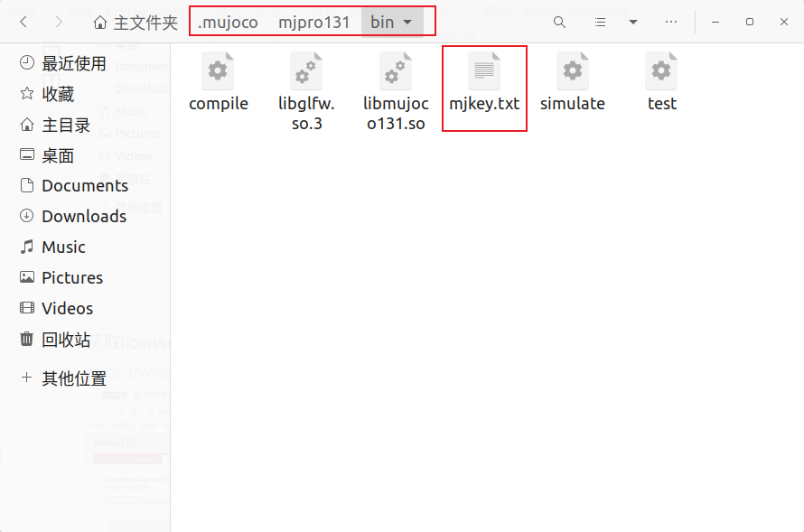Navigate to the mjpro131 path segment

coord(313,23)
